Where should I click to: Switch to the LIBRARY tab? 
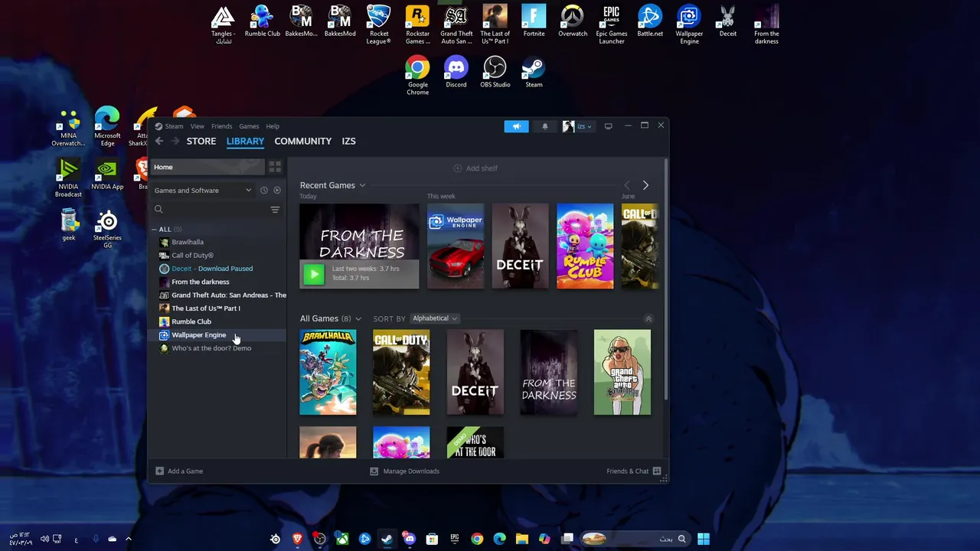(x=245, y=141)
